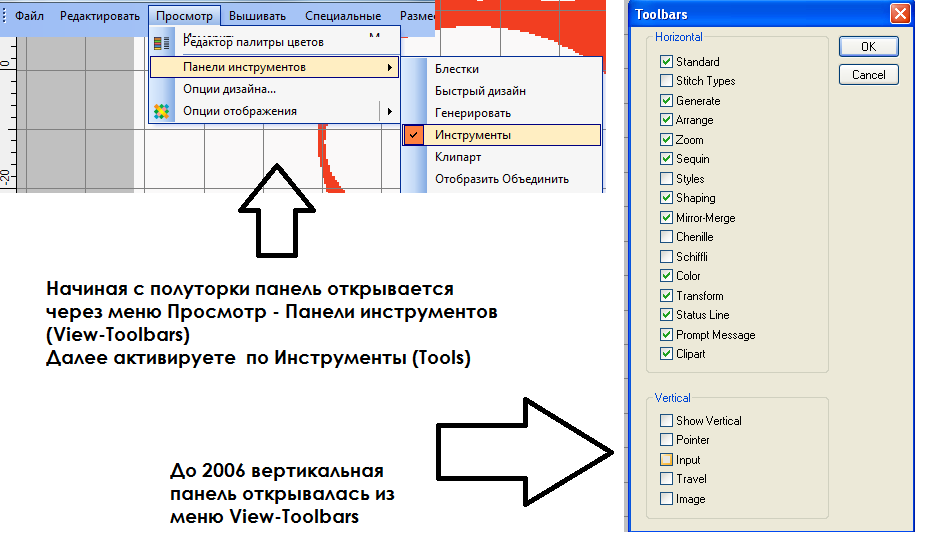Open the Файл menu

pyautogui.click(x=29, y=16)
